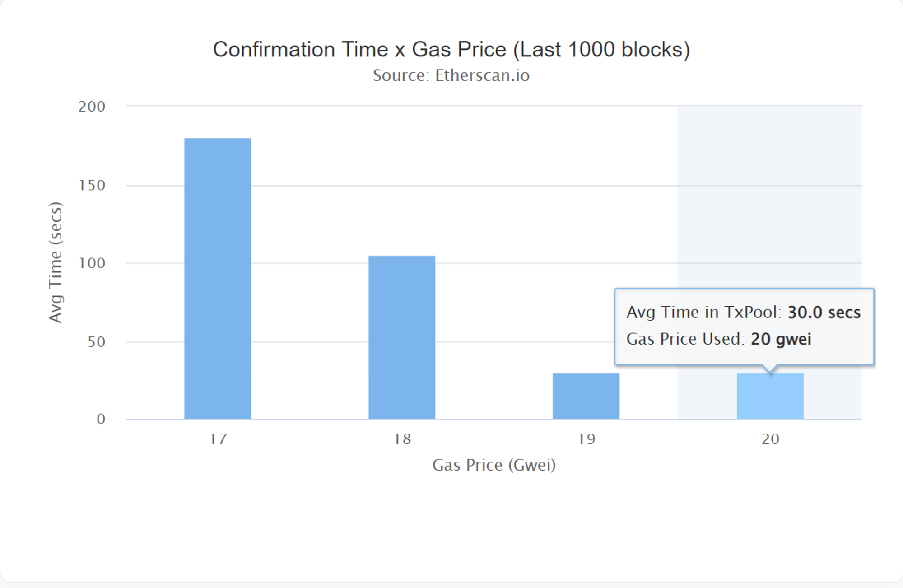Image resolution: width=903 pixels, height=588 pixels.
Task: Click the "20 gwei" value in tooltip
Action: 781,339
